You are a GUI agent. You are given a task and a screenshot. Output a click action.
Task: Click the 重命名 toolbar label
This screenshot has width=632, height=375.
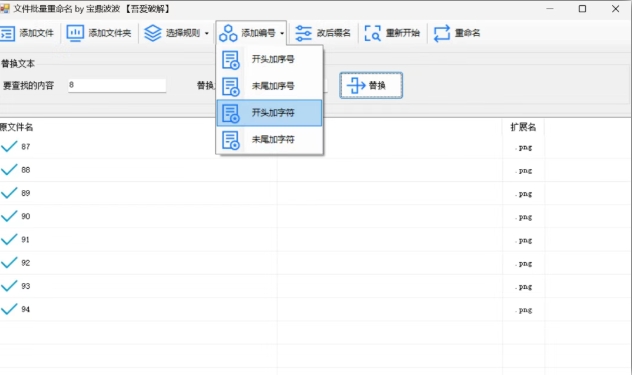click(x=468, y=33)
